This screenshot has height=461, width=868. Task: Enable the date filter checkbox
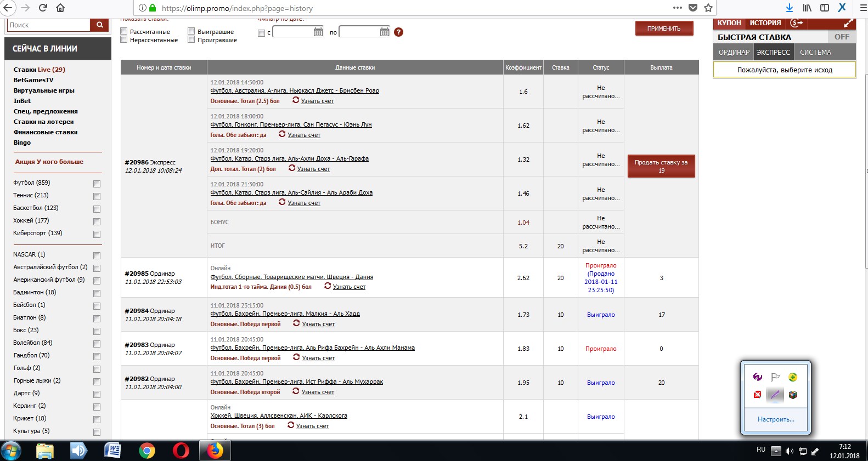261,33
